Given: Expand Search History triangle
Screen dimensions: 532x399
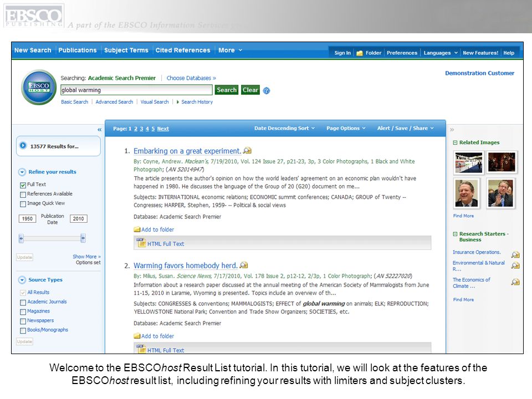Looking at the screenshot, I should [178, 102].
